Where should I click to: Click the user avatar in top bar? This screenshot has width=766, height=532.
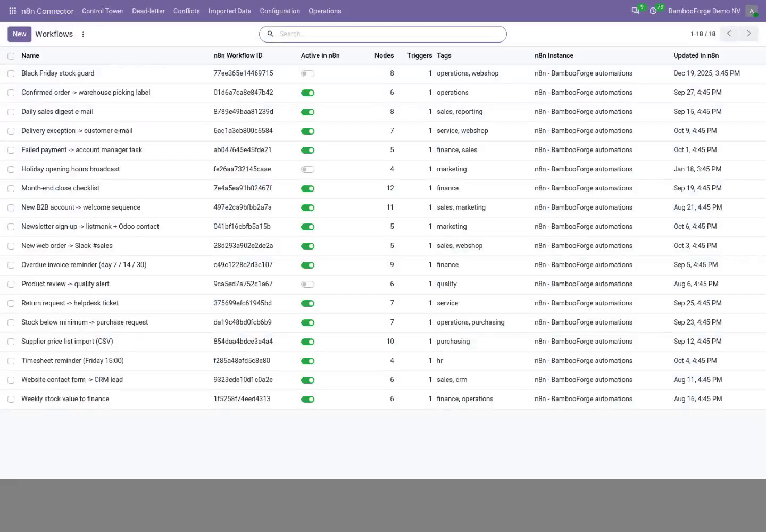752,11
